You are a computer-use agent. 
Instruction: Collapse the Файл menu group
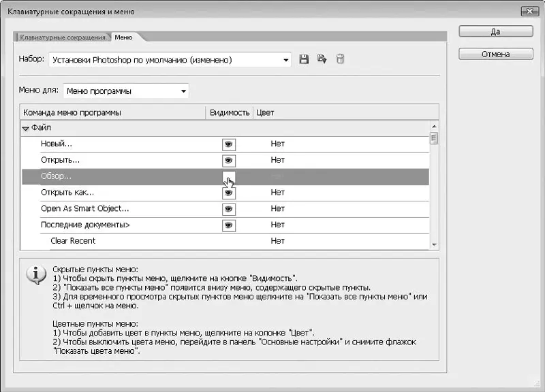coord(25,129)
